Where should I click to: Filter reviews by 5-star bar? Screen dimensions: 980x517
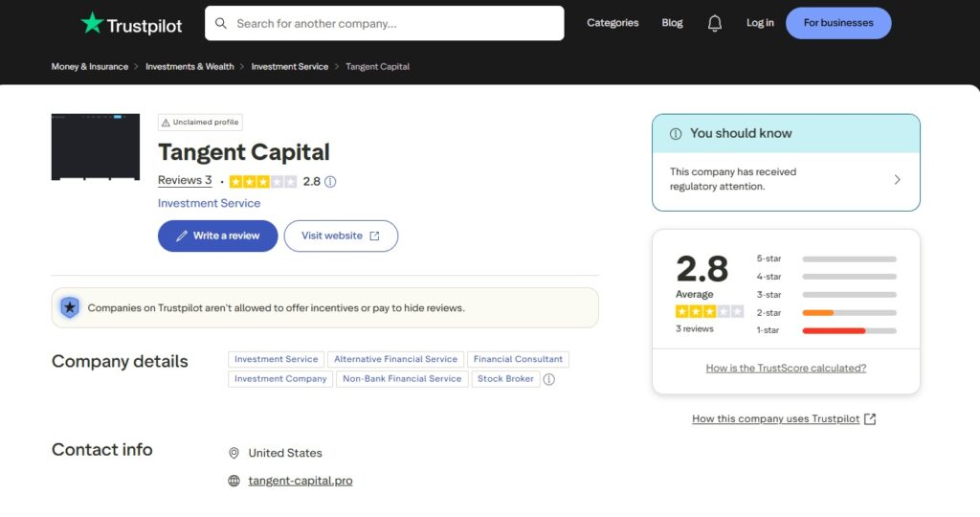click(849, 258)
